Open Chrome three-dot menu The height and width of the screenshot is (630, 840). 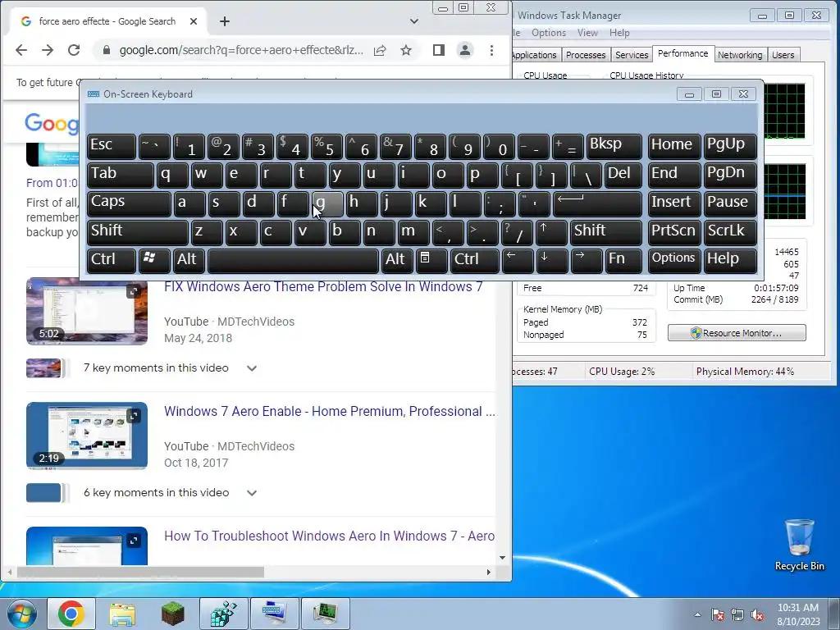point(491,50)
